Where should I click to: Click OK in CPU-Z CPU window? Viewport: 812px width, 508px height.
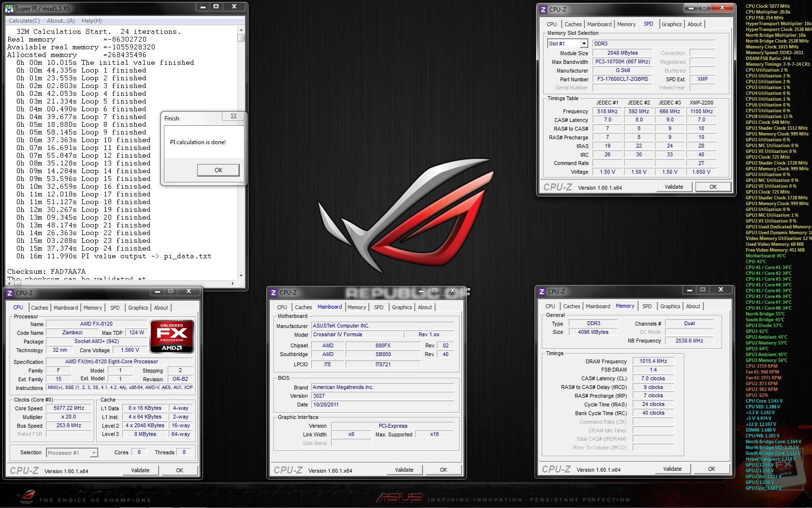tap(179, 470)
